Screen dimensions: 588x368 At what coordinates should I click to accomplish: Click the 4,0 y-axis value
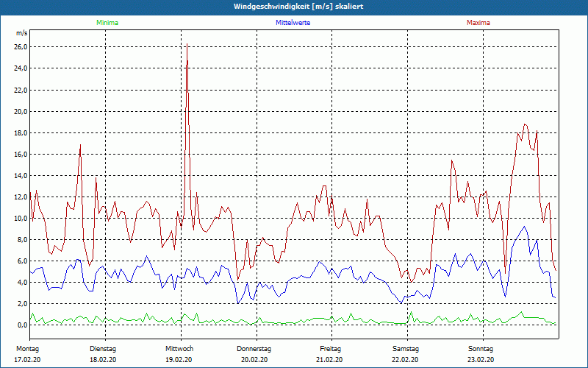tap(23, 283)
